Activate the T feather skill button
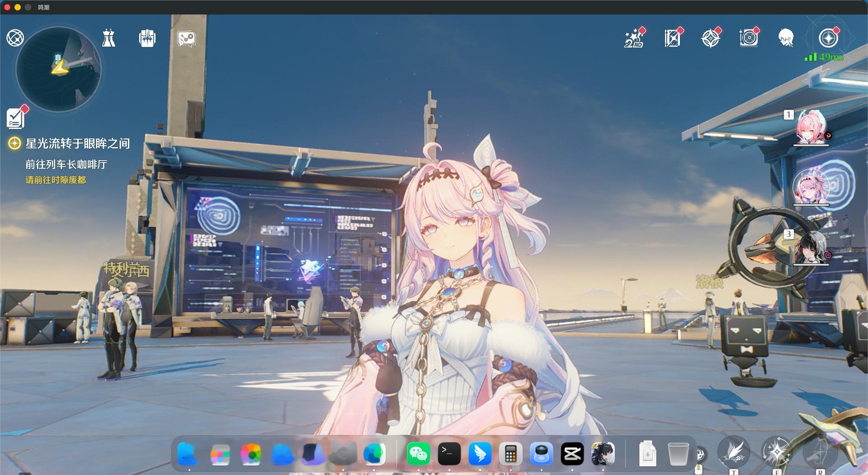Image resolution: width=868 pixels, height=475 pixels. 734,453
